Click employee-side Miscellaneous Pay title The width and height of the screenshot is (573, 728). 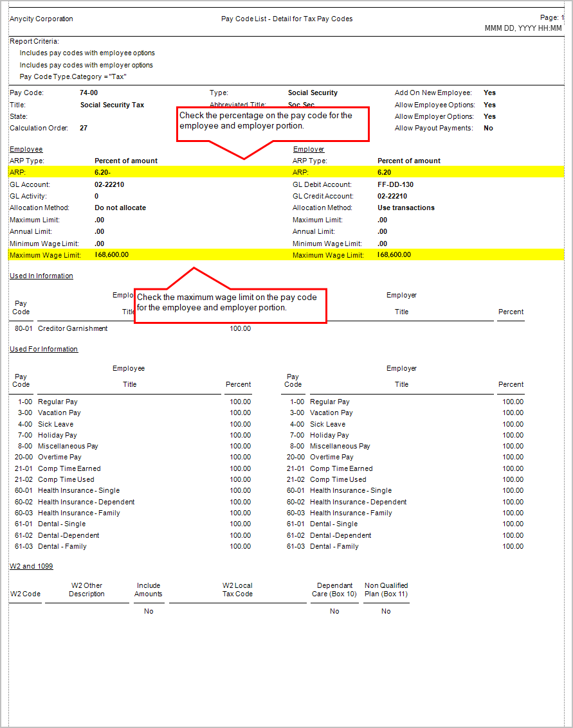(x=68, y=446)
